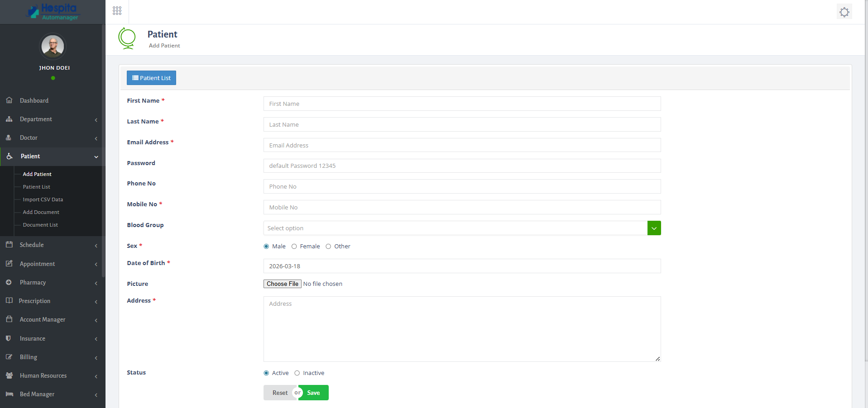The height and width of the screenshot is (408, 868).
Task: Expand the Appointment sidebar menu
Action: tap(37, 264)
